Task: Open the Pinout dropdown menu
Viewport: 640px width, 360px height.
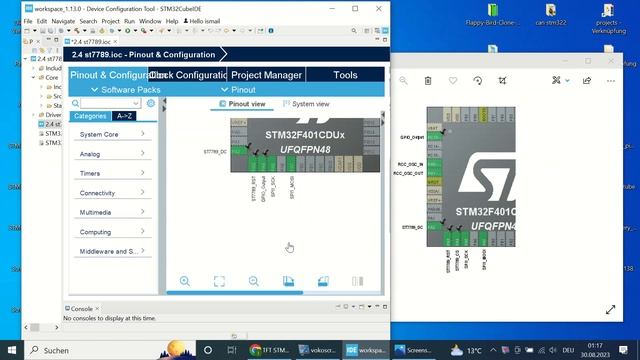Action: coord(238,90)
